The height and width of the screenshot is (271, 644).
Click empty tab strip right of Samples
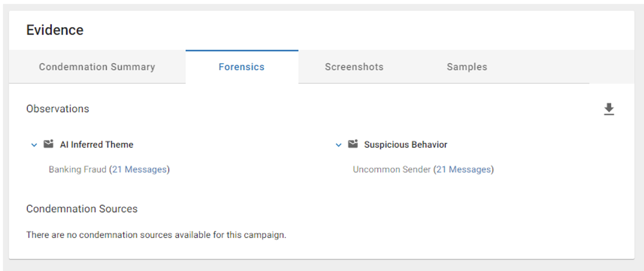(556, 67)
